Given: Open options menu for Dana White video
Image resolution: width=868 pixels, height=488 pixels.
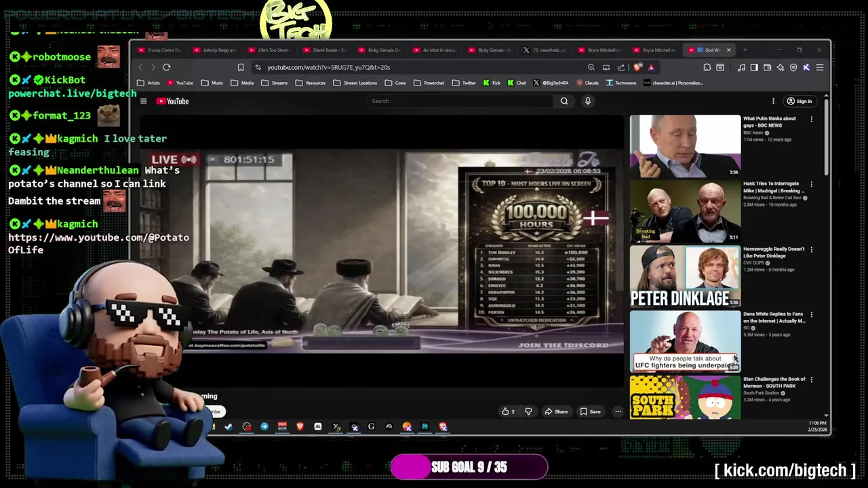Looking at the screenshot, I should 812,314.
